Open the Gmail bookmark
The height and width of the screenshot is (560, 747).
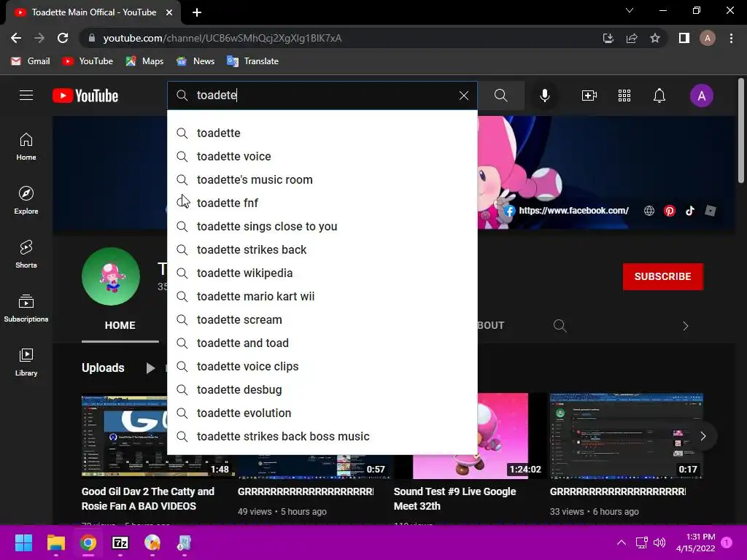(31, 61)
